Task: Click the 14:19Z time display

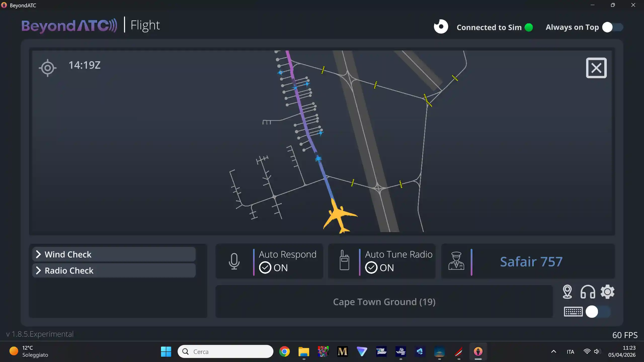Action: [85, 65]
